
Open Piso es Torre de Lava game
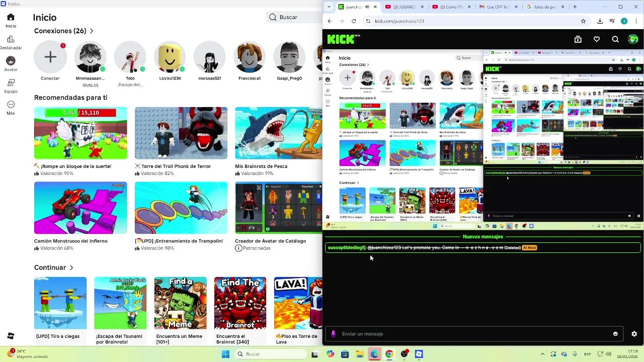(x=298, y=303)
